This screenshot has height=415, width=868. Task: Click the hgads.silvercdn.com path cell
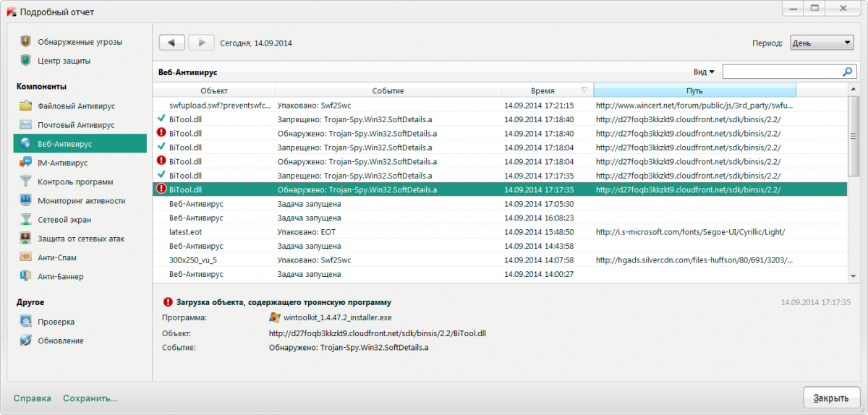click(694, 260)
